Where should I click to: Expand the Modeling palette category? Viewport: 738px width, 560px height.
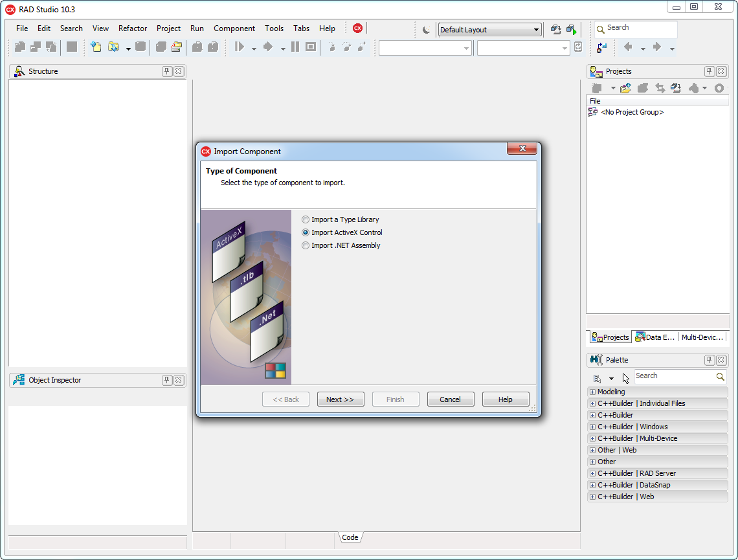(x=592, y=392)
